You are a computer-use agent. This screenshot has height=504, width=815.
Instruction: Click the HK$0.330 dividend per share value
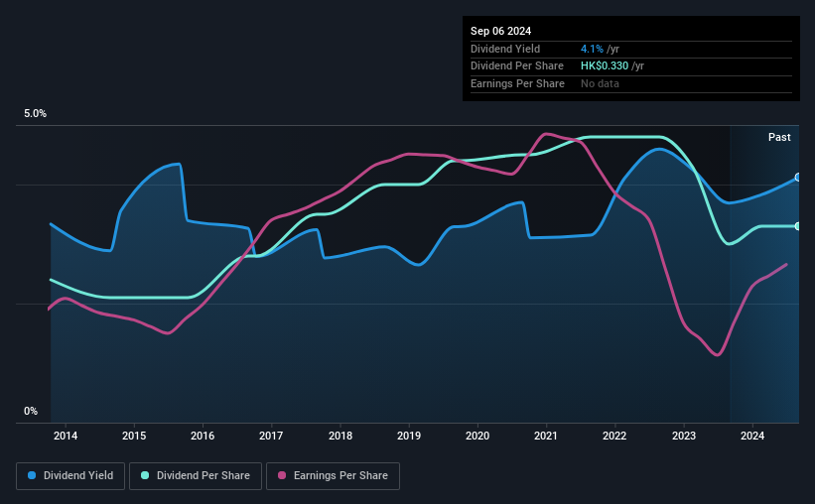(x=605, y=66)
